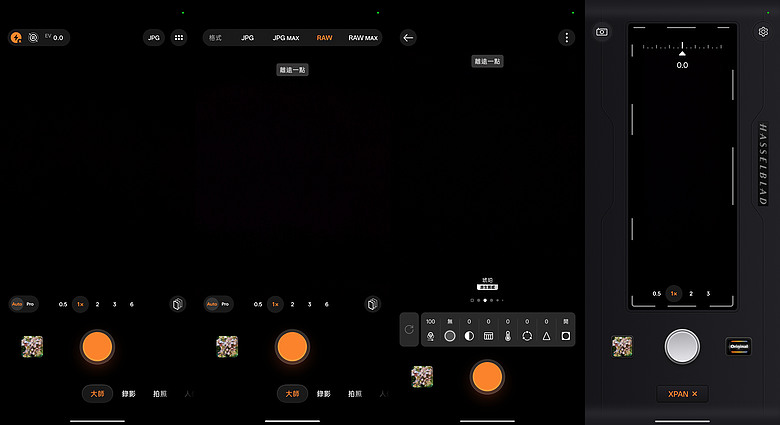
Task: Select 0.5 zoom in the leftmost screen
Action: pos(63,304)
